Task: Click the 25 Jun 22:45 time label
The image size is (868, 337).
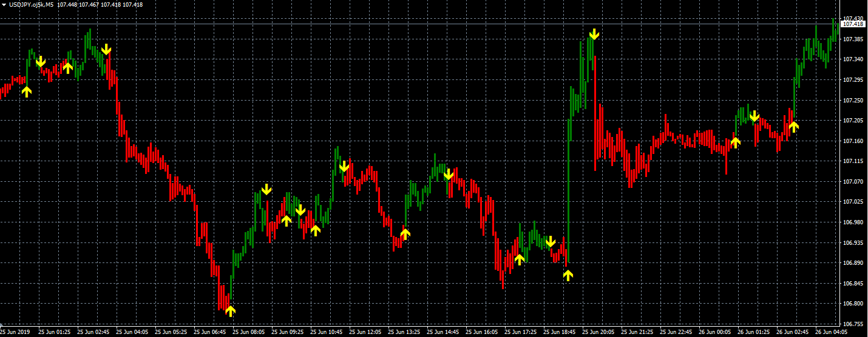Action: [x=676, y=332]
